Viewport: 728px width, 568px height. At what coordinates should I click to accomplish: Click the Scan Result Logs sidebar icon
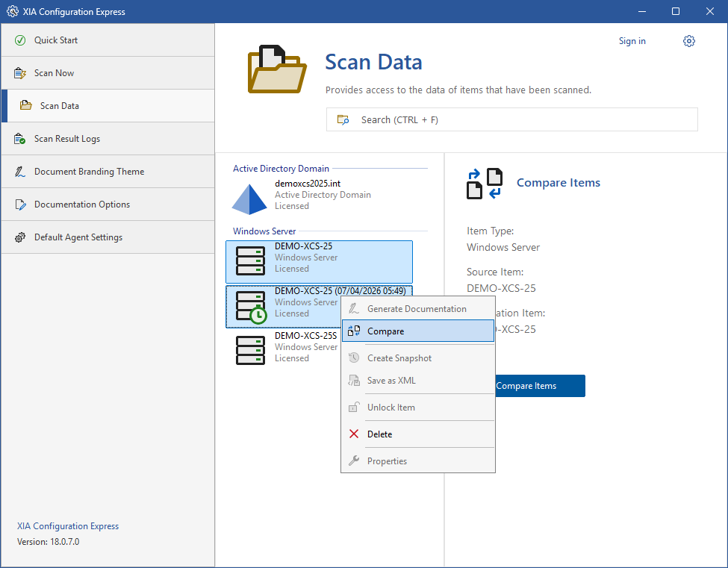point(20,139)
